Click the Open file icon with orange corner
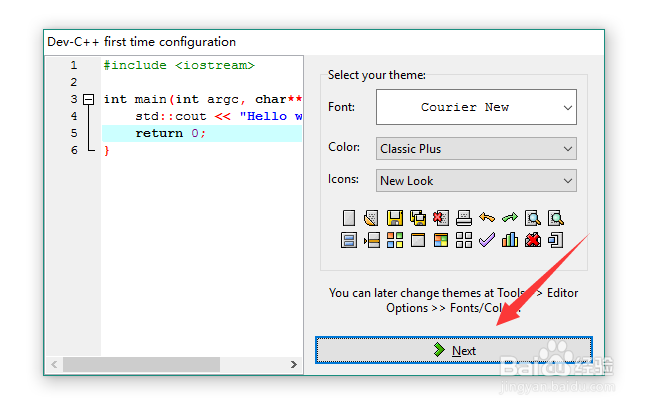 pyautogui.click(x=371, y=218)
